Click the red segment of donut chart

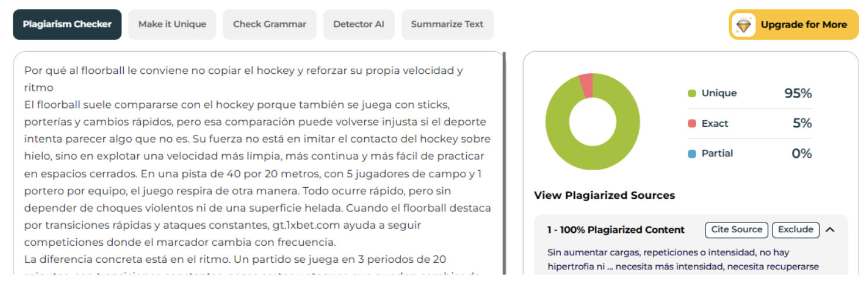586,86
